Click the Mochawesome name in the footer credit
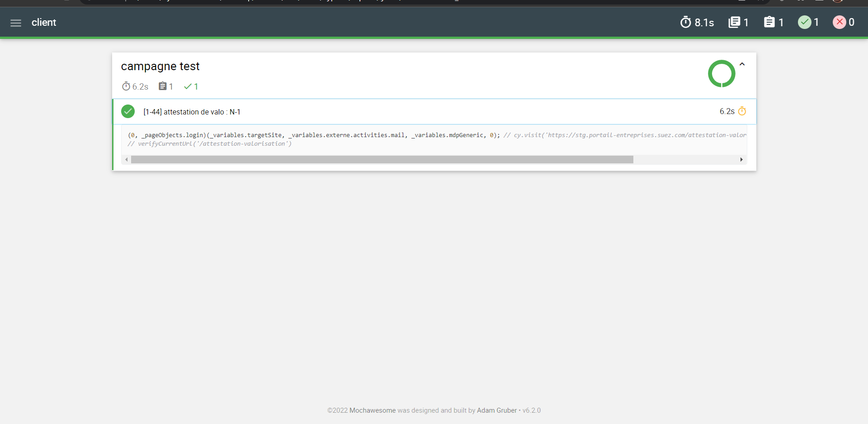868x424 pixels. tap(372, 410)
